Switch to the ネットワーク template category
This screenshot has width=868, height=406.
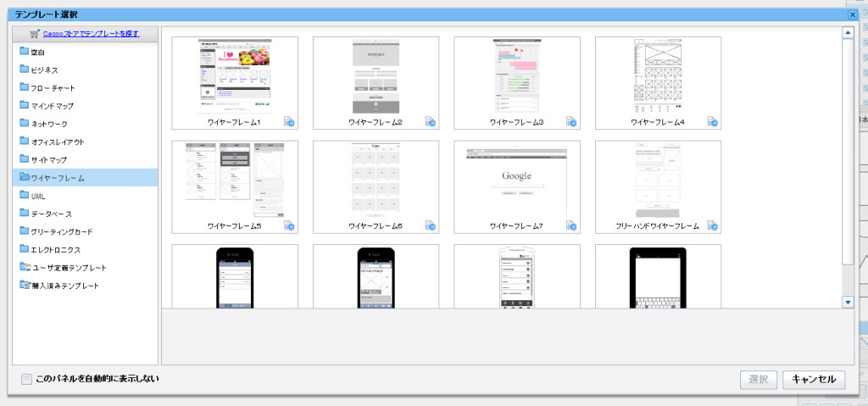(49, 124)
